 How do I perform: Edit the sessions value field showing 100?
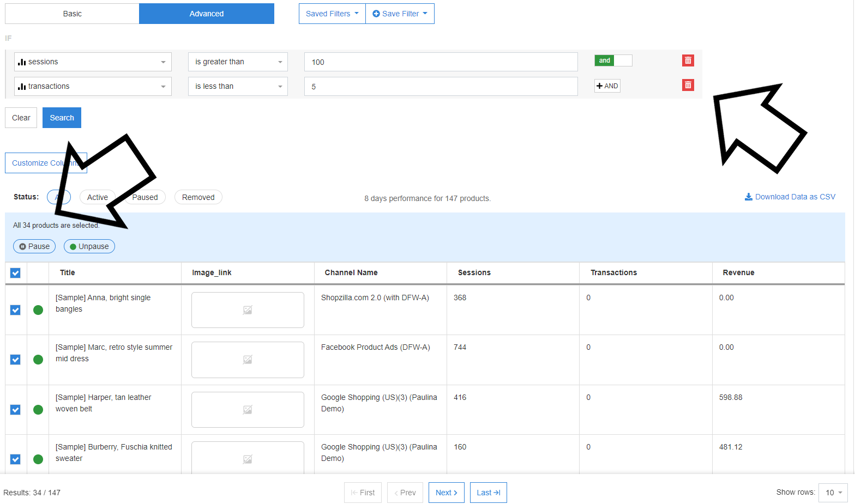point(441,62)
